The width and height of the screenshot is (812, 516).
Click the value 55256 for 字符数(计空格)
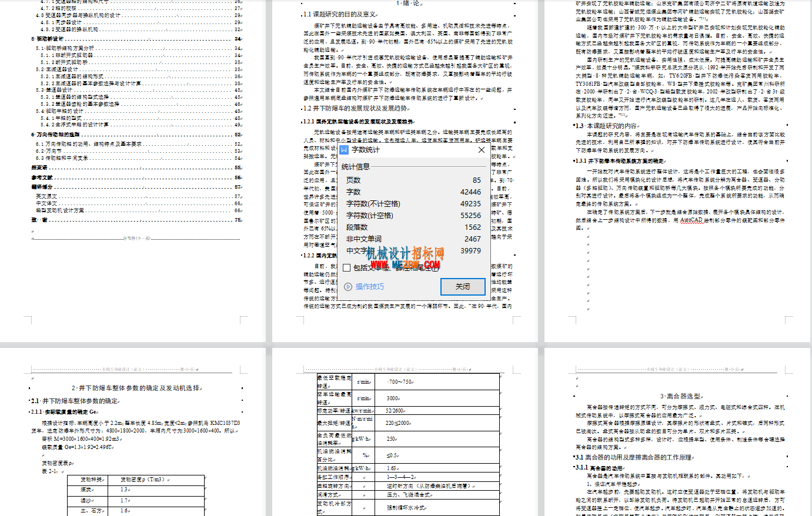point(470,216)
